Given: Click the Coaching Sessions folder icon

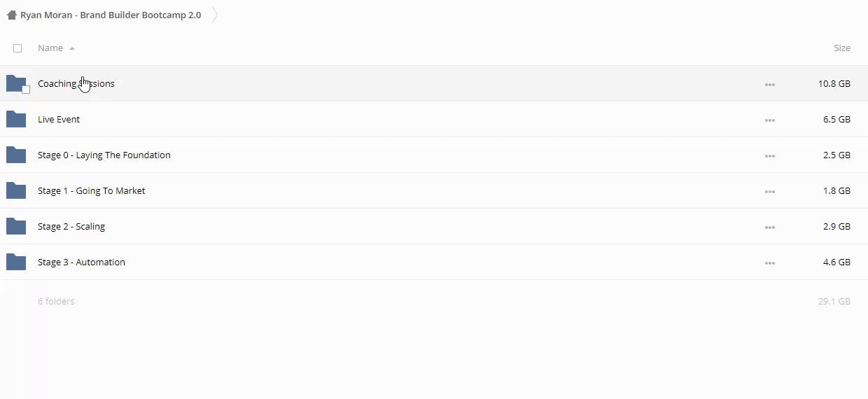Looking at the screenshot, I should click(x=15, y=83).
